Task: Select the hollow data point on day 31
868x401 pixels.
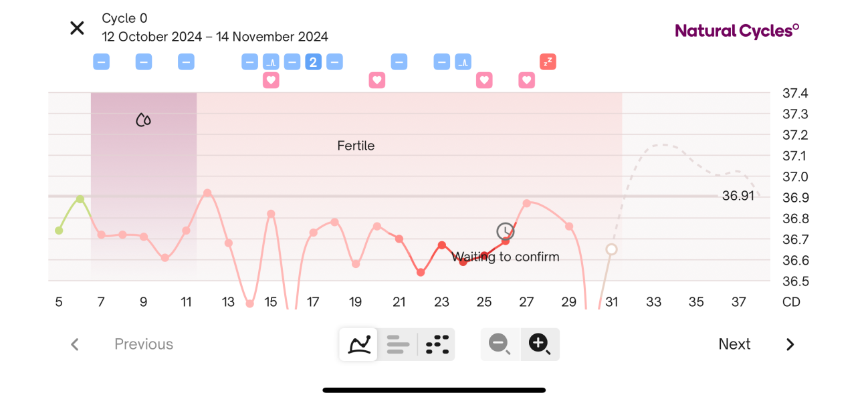Action: tap(611, 249)
